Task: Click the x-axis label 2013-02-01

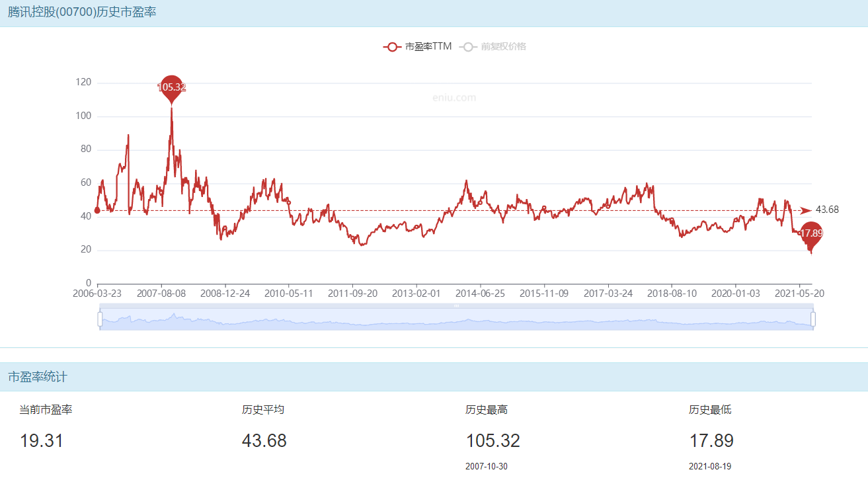Action: pyautogui.click(x=416, y=293)
